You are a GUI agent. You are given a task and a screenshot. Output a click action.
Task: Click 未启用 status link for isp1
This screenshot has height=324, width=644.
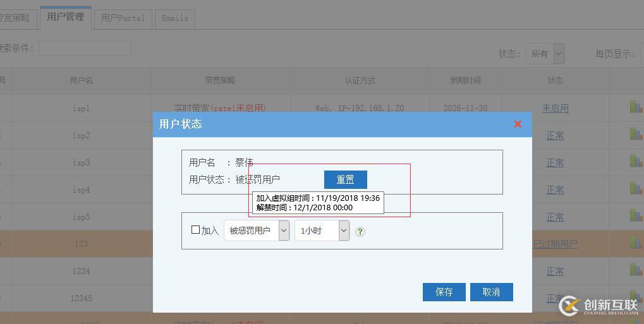pos(556,109)
